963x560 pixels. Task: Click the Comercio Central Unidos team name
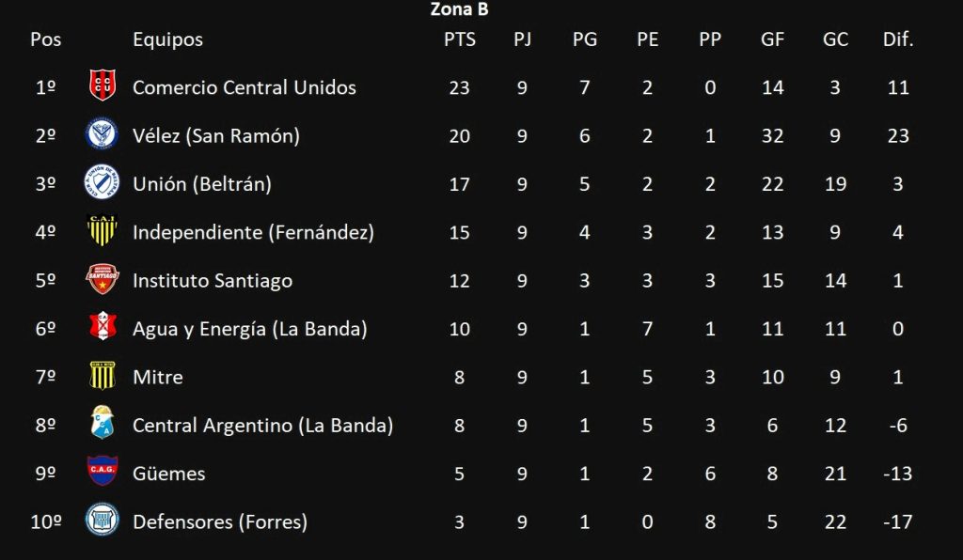tap(245, 87)
